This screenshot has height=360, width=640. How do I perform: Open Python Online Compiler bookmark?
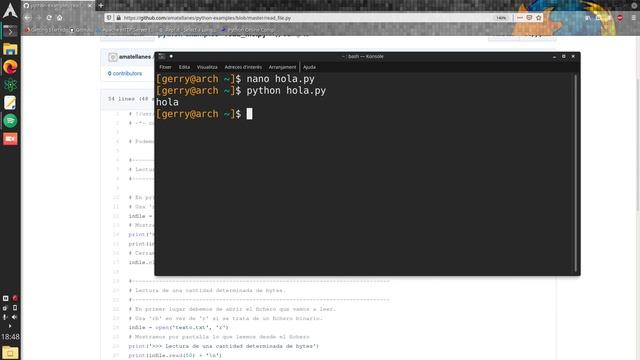(x=248, y=30)
